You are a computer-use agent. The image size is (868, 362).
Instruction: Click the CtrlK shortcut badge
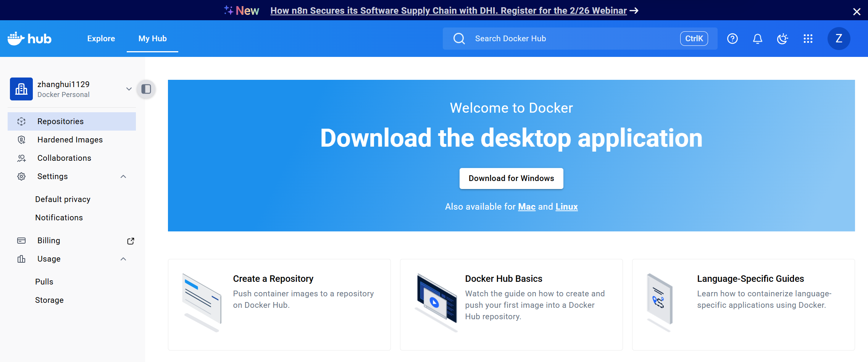[694, 39]
